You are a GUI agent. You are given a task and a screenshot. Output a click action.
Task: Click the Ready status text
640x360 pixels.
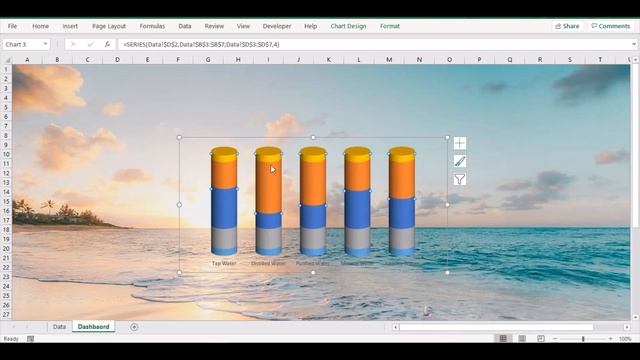[x=11, y=339]
